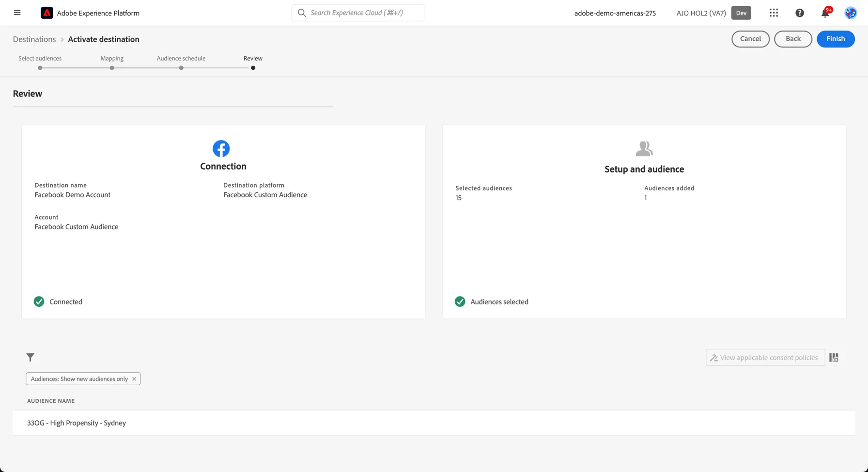Open the hamburger navigation menu
868x472 pixels.
(17, 13)
